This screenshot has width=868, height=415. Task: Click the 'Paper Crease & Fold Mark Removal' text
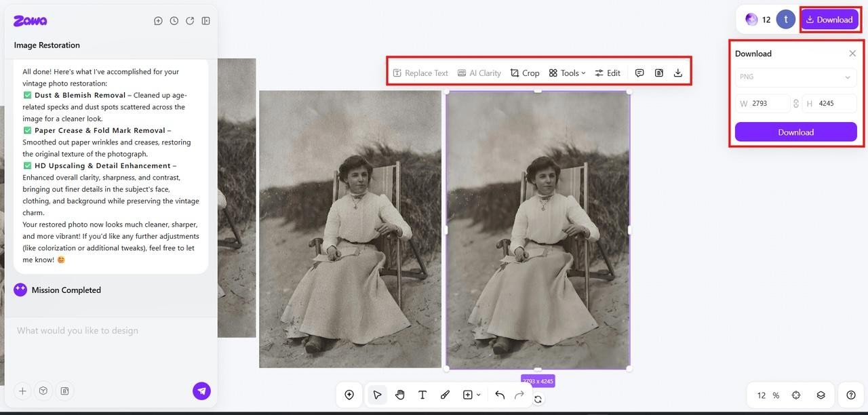click(x=100, y=130)
